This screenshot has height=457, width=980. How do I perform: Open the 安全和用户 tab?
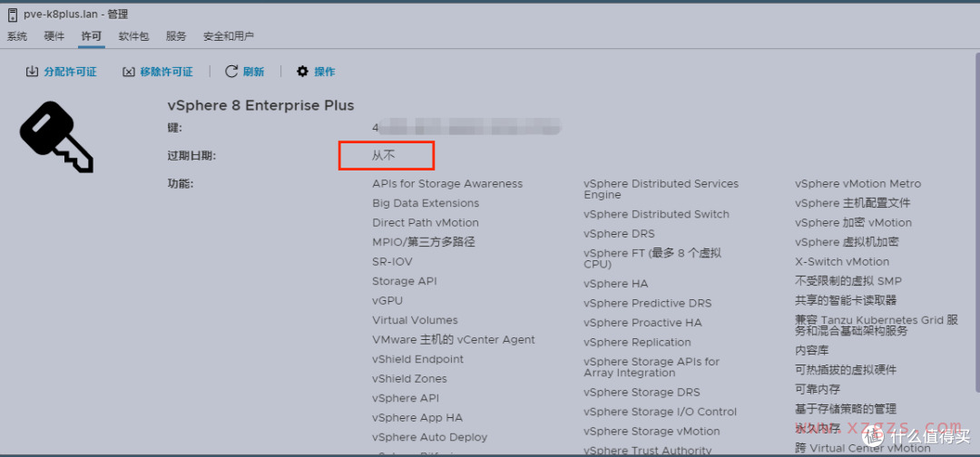coord(229,36)
